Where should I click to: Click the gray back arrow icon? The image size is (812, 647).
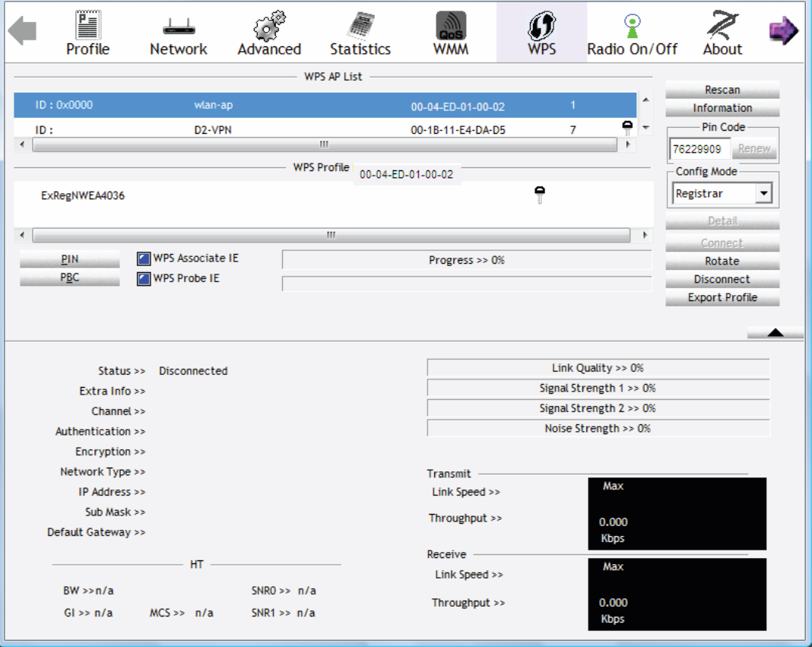[22, 30]
